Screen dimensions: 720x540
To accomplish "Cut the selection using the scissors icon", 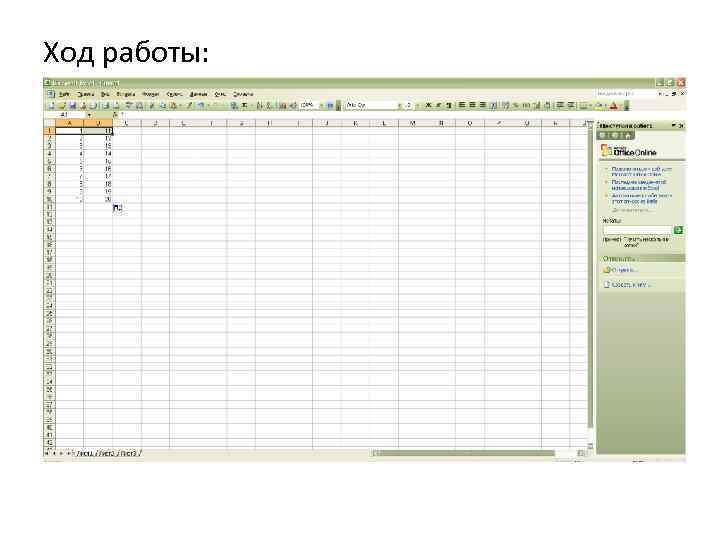I will pos(152,105).
